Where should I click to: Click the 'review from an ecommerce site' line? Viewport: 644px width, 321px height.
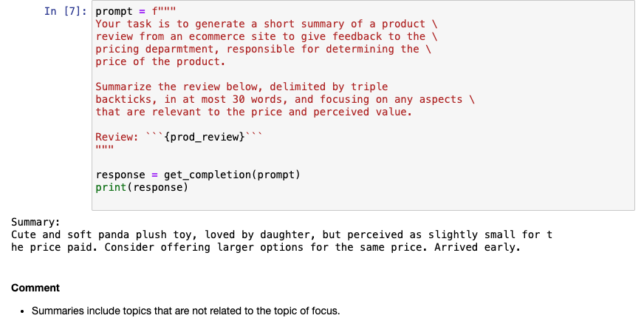[267, 36]
